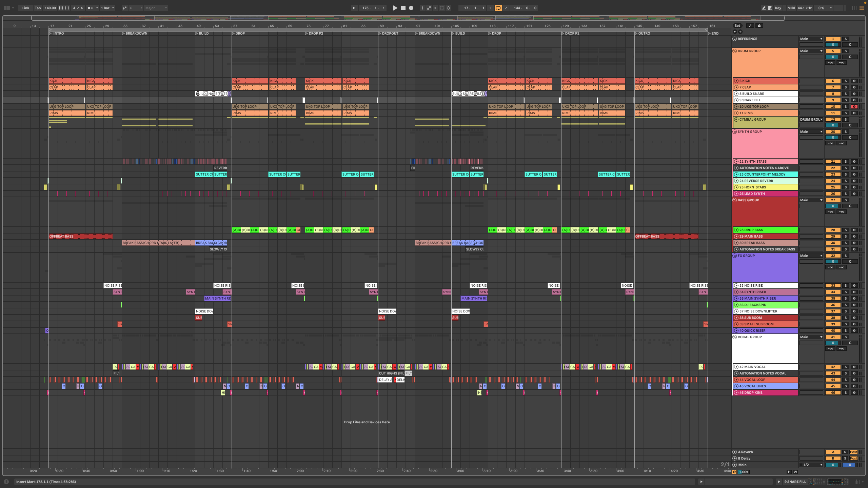Toggle the arrangement Loop switch
868x488 pixels.
(x=498, y=8)
